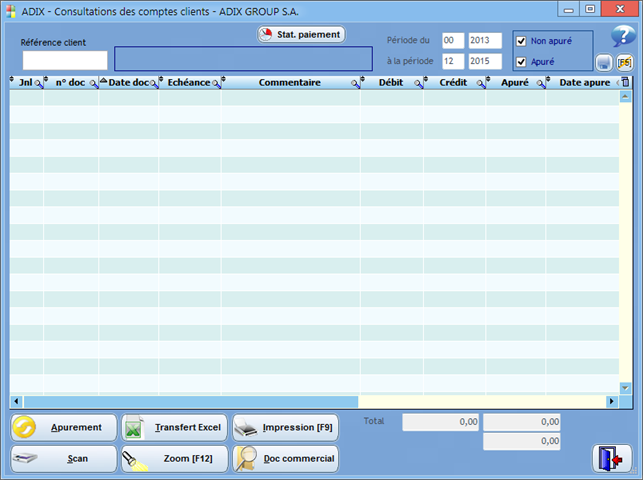This screenshot has width=643, height=480.
Task: Click the table options icon after Date apure
Action: 625,83
